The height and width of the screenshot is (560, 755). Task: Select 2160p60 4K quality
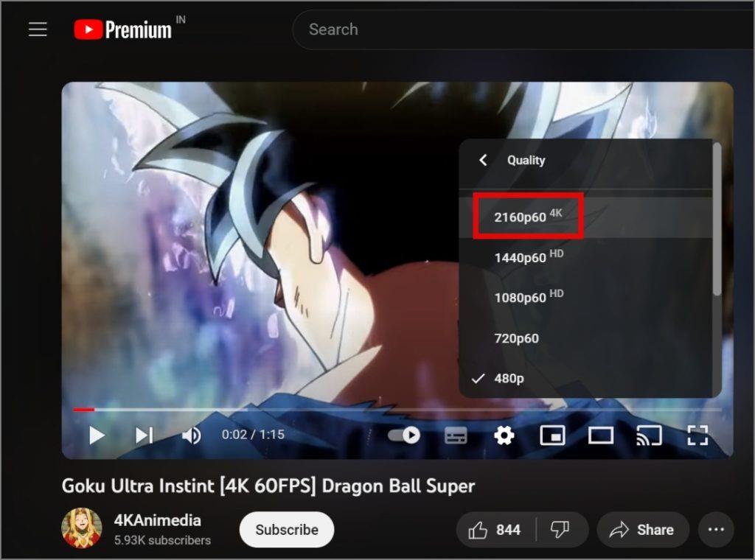[585, 217]
